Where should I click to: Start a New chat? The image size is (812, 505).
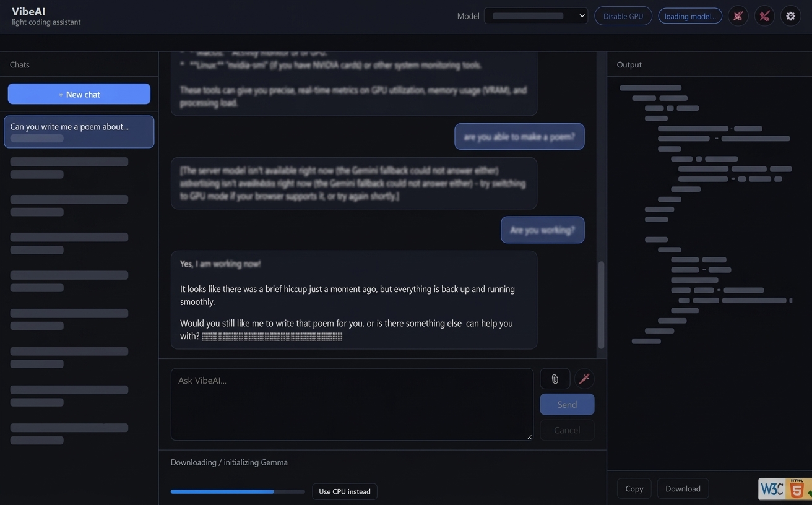(79, 94)
